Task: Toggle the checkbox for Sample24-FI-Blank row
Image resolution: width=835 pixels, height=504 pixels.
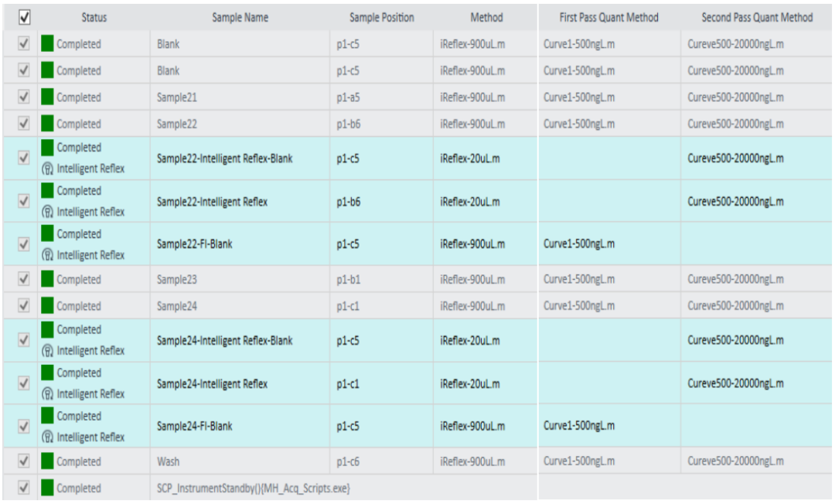Action: [24, 426]
